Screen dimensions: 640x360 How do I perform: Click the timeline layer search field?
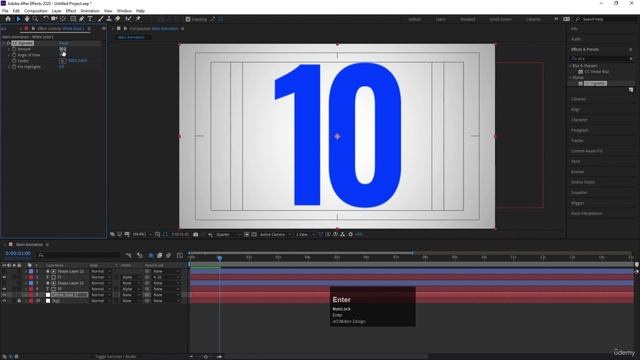click(78, 255)
